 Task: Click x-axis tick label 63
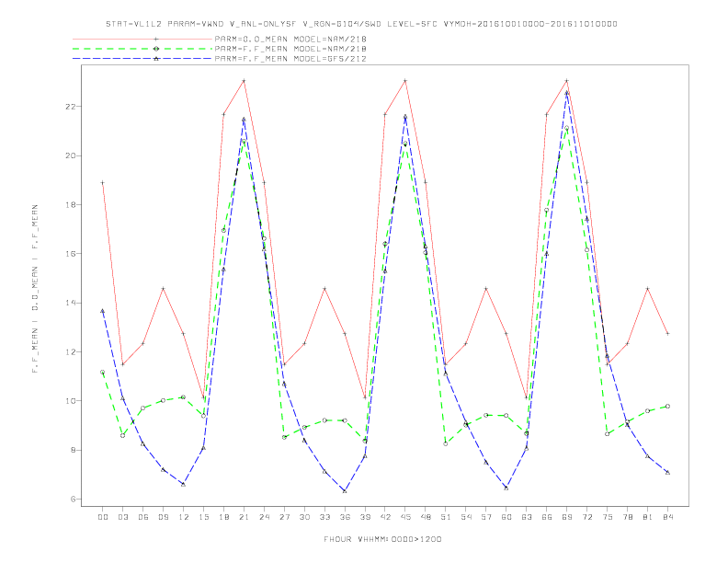point(527,517)
